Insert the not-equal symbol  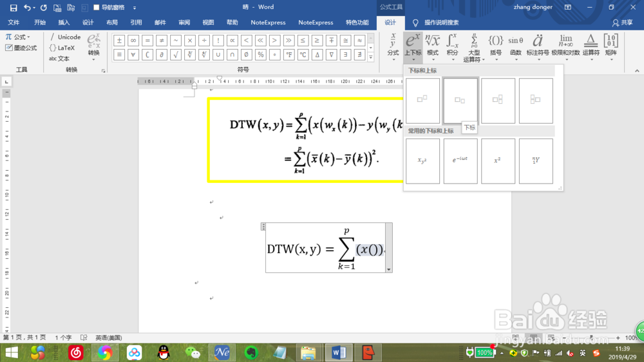[x=162, y=41]
